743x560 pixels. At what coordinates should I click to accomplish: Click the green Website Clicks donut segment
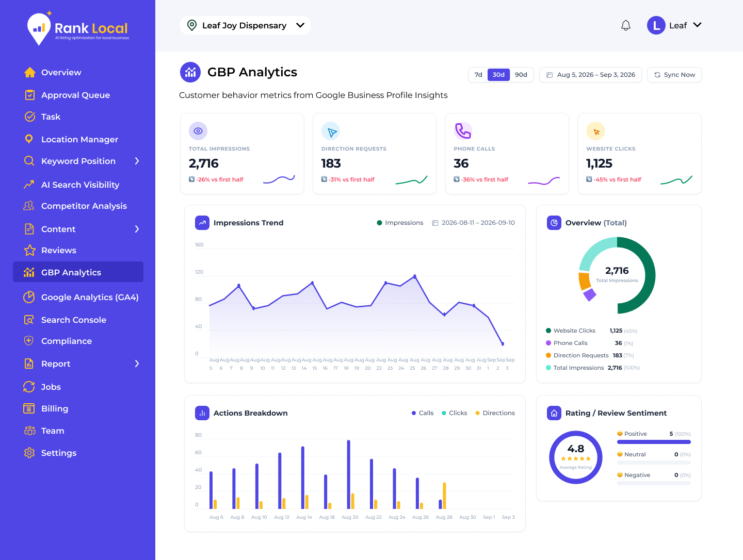tap(651, 276)
